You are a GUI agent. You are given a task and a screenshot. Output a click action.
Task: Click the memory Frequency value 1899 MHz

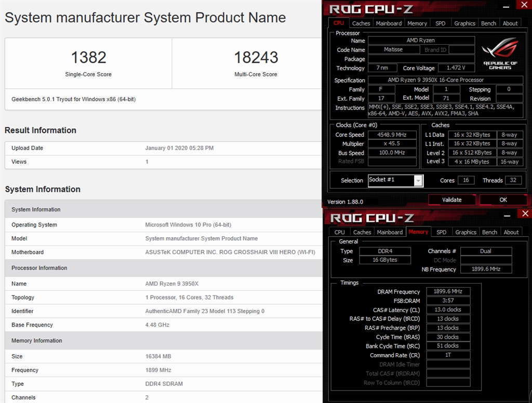click(x=158, y=370)
